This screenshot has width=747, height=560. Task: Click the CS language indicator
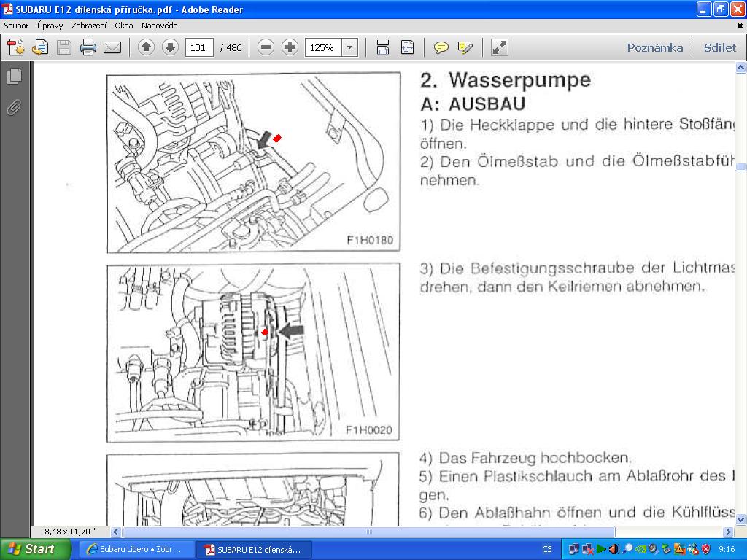click(x=547, y=549)
